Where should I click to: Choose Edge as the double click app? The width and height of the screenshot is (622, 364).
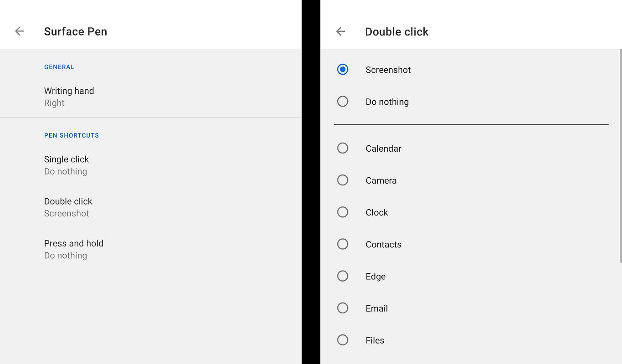[x=343, y=276]
